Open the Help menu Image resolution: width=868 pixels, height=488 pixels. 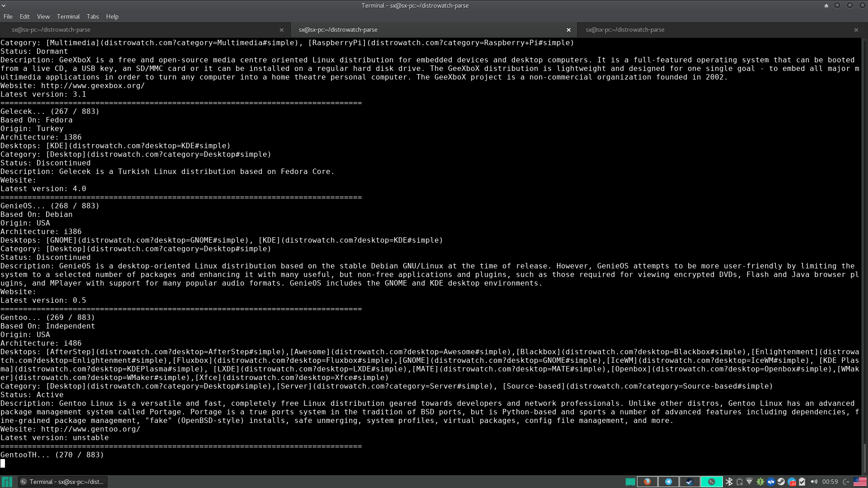coord(112,16)
